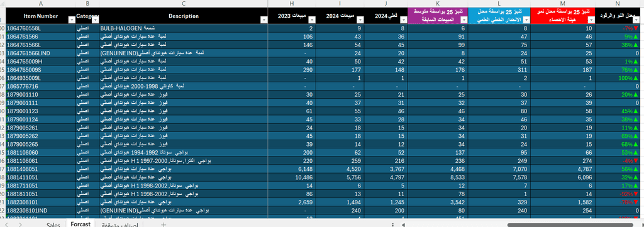644x227 pixels.
Task: Open the purple forecast column filter dropdown
Action: coord(464,19)
